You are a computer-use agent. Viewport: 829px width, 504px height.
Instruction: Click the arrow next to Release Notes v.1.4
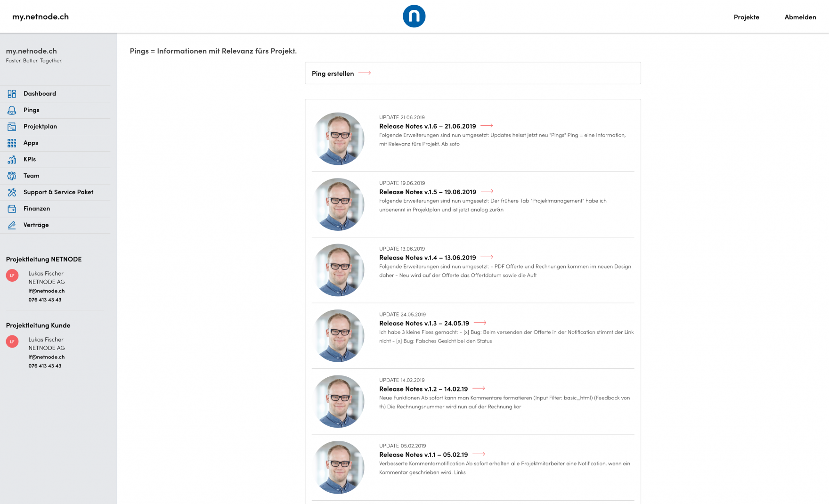coord(487,257)
